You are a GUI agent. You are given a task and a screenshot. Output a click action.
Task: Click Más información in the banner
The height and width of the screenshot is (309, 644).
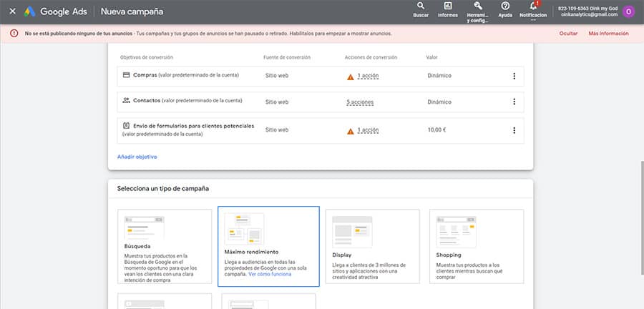[608, 34]
